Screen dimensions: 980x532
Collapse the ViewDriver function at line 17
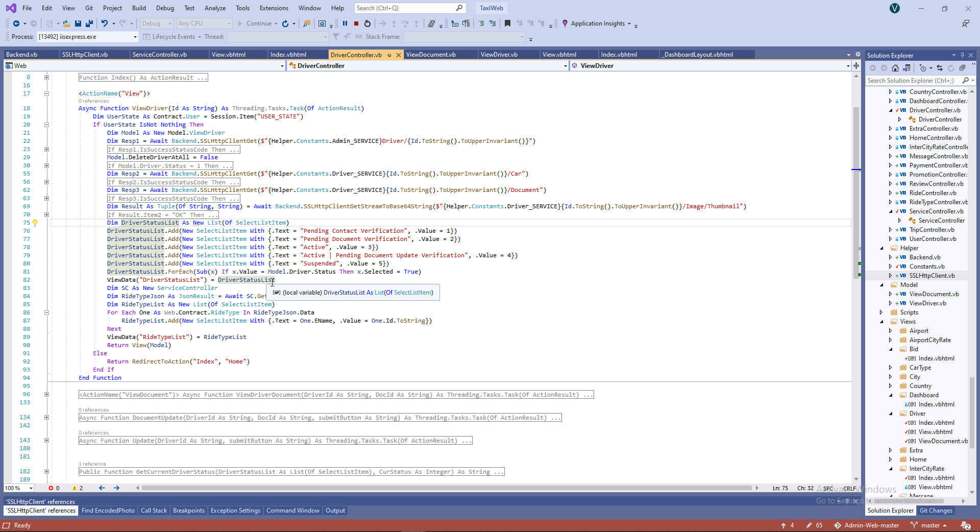(x=46, y=94)
